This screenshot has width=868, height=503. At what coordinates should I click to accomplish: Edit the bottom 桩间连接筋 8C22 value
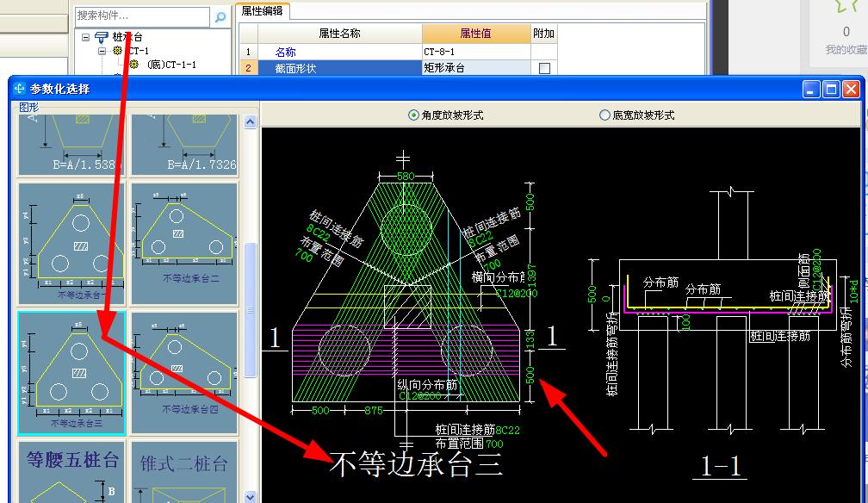[x=508, y=430]
